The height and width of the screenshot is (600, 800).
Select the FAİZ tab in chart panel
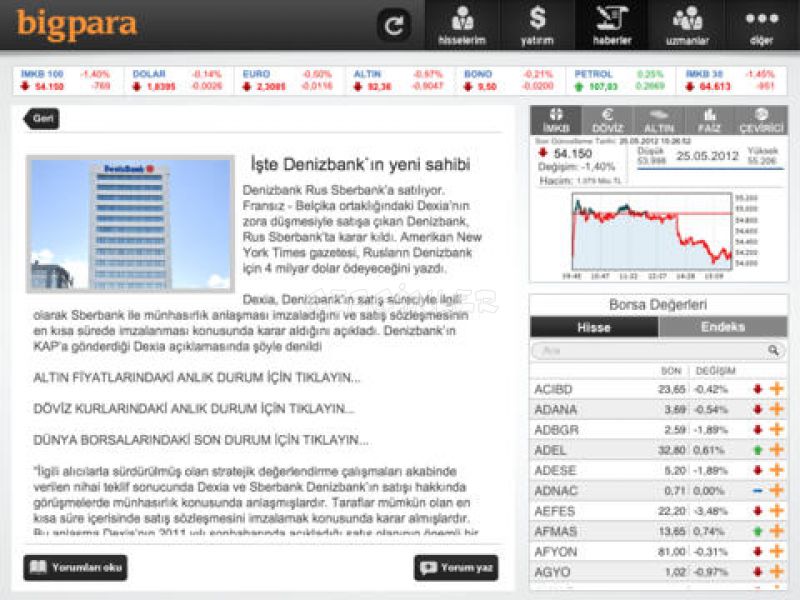(709, 120)
